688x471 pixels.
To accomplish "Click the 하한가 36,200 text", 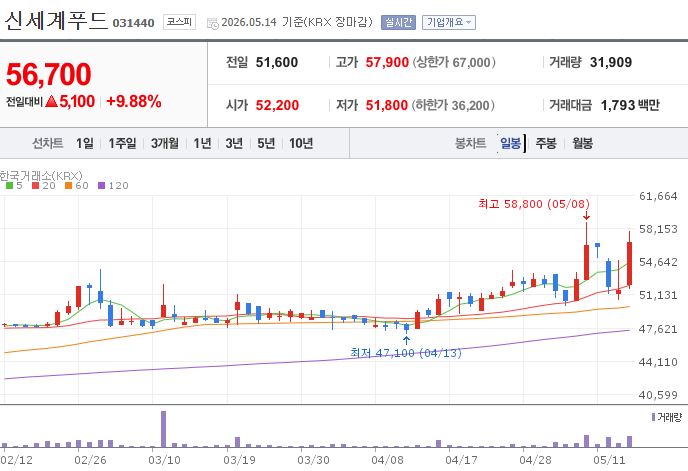I will coord(453,105).
